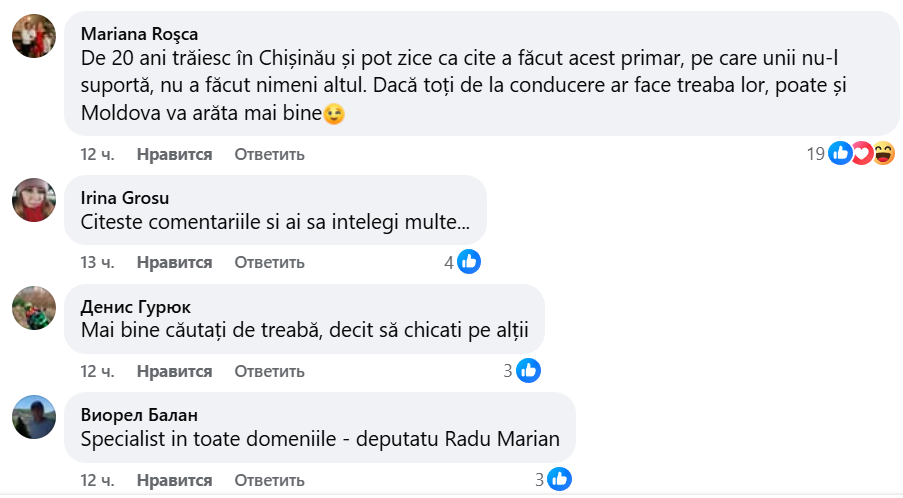This screenshot has height=498, width=903.
Task: Click the like icon on Irina Grosu's comment
Action: (x=469, y=263)
